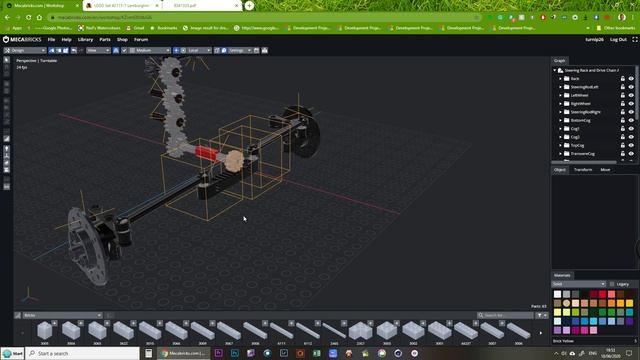The image size is (640, 360).
Task: Pick the white color swatch
Action: [x=557, y=294]
